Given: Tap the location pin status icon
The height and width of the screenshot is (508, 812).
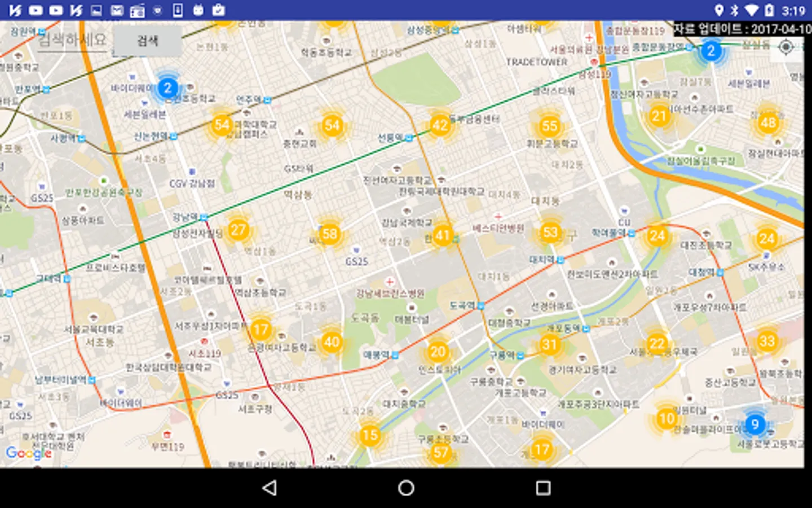Looking at the screenshot, I should (719, 10).
